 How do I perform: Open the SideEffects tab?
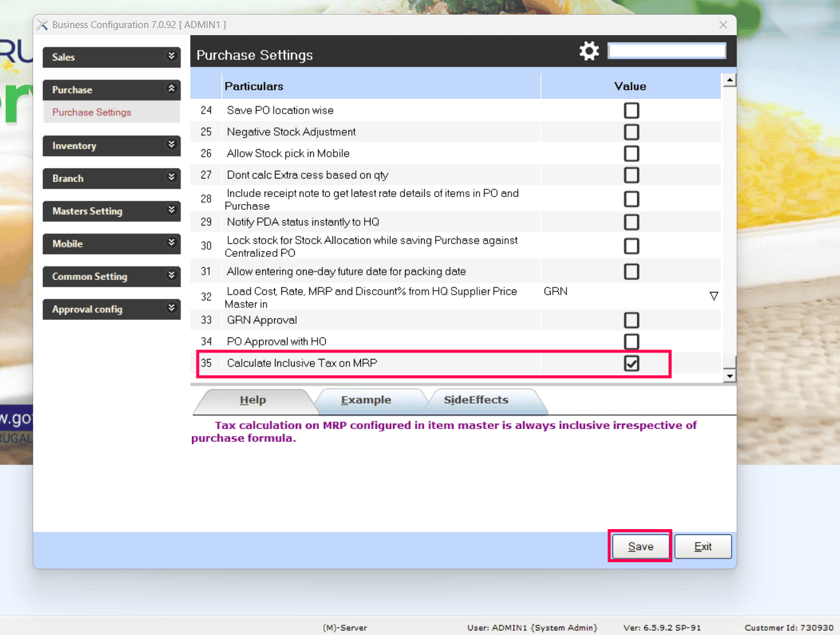click(476, 400)
